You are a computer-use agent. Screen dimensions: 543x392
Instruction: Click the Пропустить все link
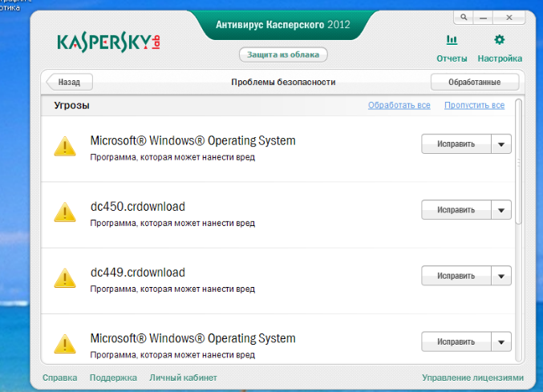point(475,105)
